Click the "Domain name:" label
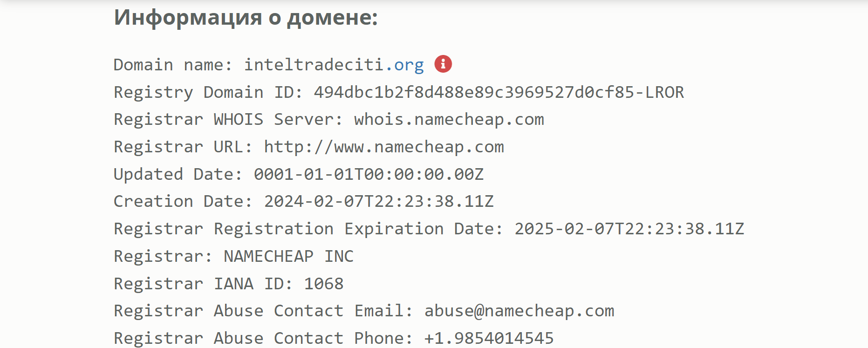The height and width of the screenshot is (348, 868). point(173,64)
